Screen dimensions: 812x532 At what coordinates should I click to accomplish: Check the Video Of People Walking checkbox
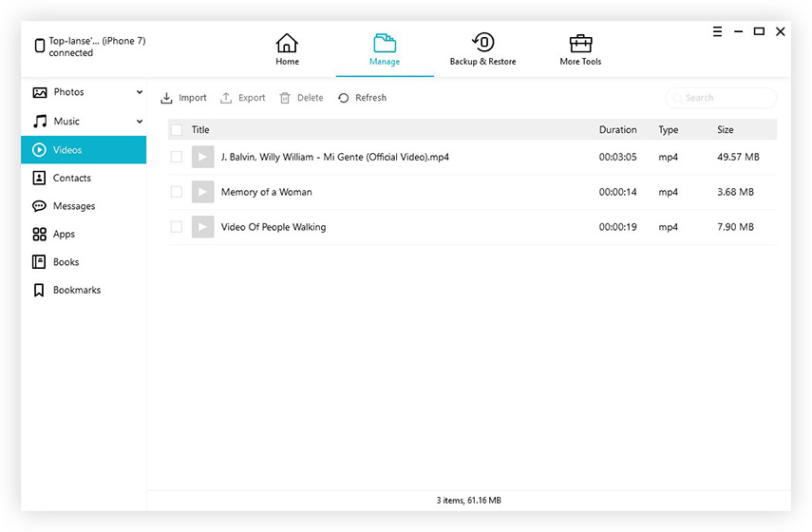(x=177, y=227)
